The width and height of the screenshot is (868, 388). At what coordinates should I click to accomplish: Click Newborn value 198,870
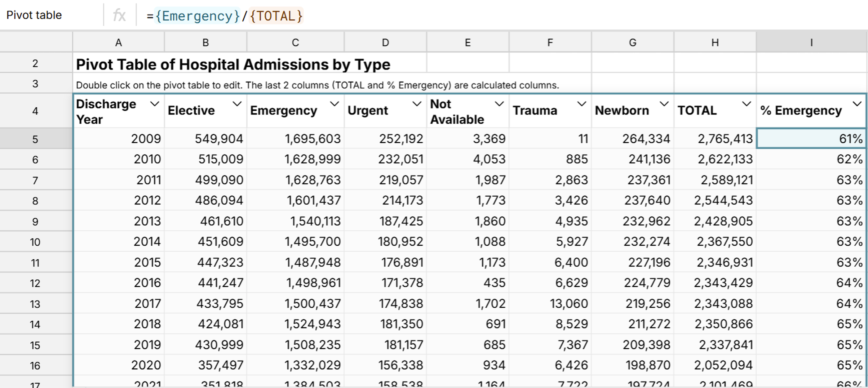tap(633, 365)
